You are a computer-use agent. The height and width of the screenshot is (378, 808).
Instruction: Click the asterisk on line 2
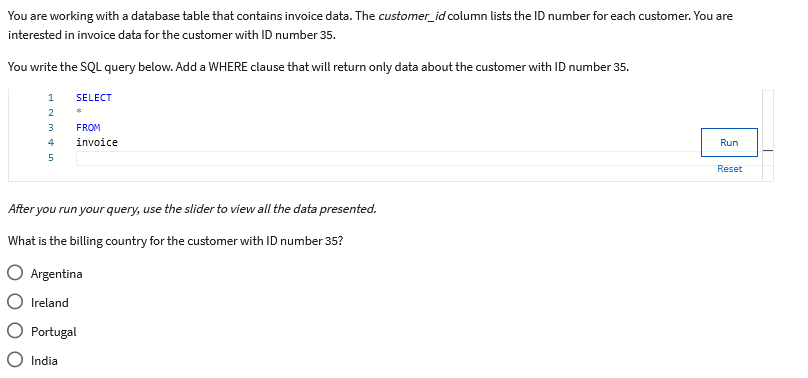[79, 112]
